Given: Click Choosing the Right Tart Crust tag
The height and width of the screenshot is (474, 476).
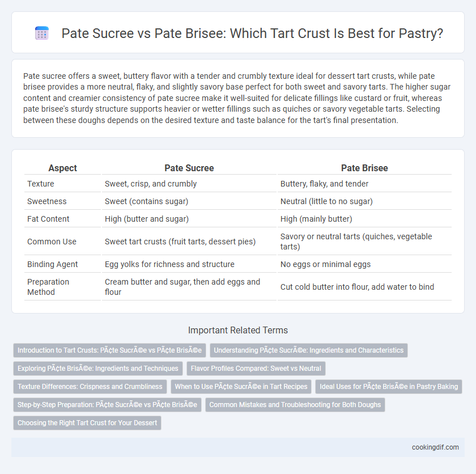Looking at the screenshot, I should pyautogui.click(x=87, y=423).
